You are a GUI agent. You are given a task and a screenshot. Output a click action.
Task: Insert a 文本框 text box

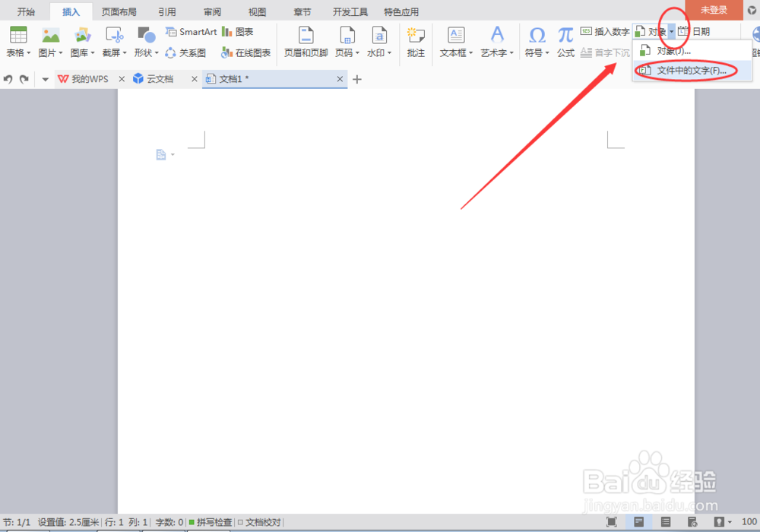tap(456, 36)
